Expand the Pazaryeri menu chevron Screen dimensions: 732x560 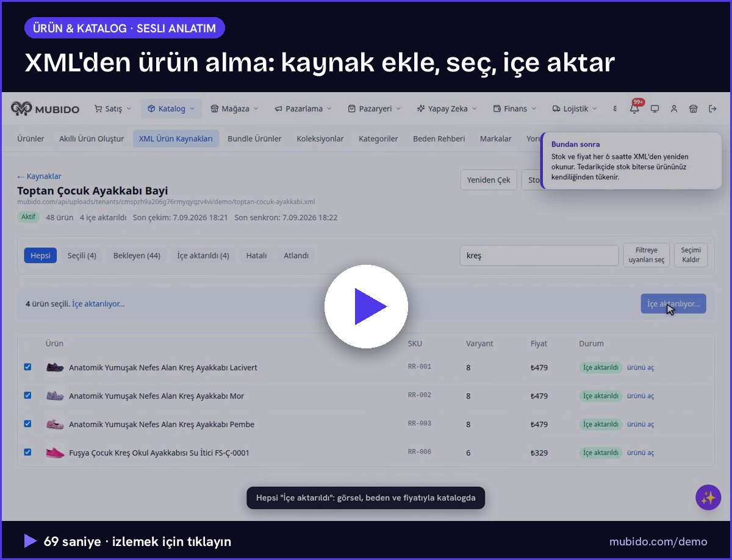click(x=398, y=109)
